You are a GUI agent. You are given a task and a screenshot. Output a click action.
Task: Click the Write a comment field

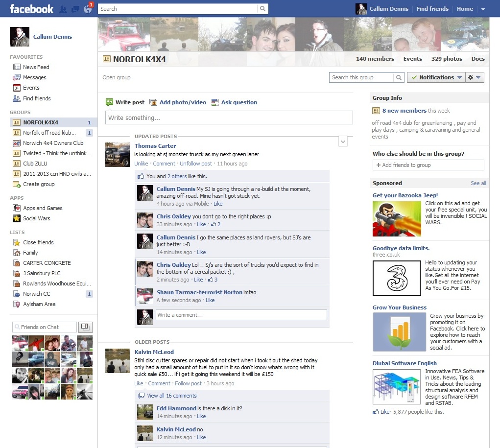[241, 315]
